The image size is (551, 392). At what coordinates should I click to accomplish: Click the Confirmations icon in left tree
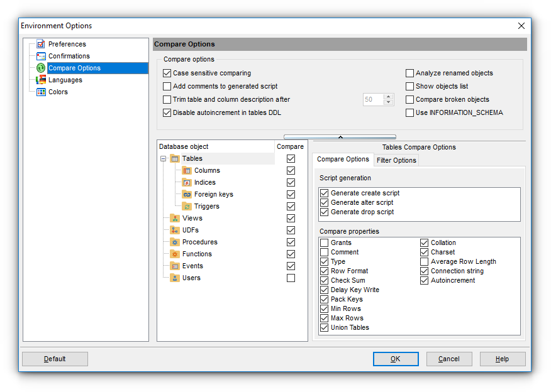(41, 56)
